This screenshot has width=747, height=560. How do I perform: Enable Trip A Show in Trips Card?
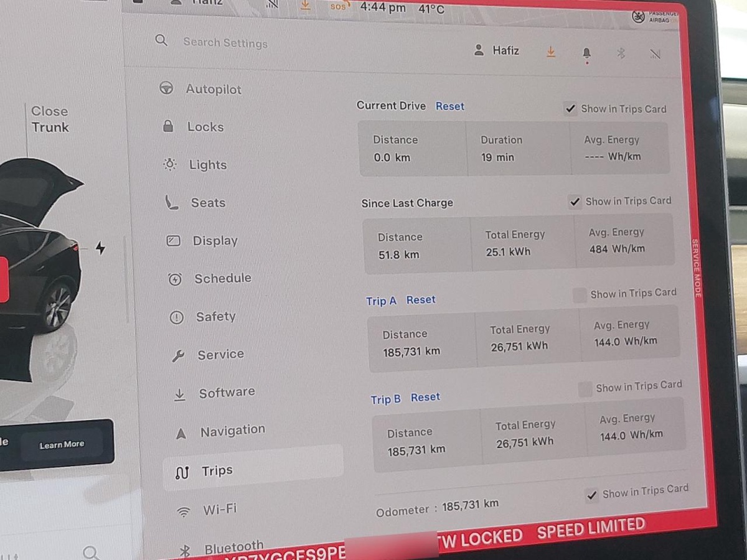(580, 295)
